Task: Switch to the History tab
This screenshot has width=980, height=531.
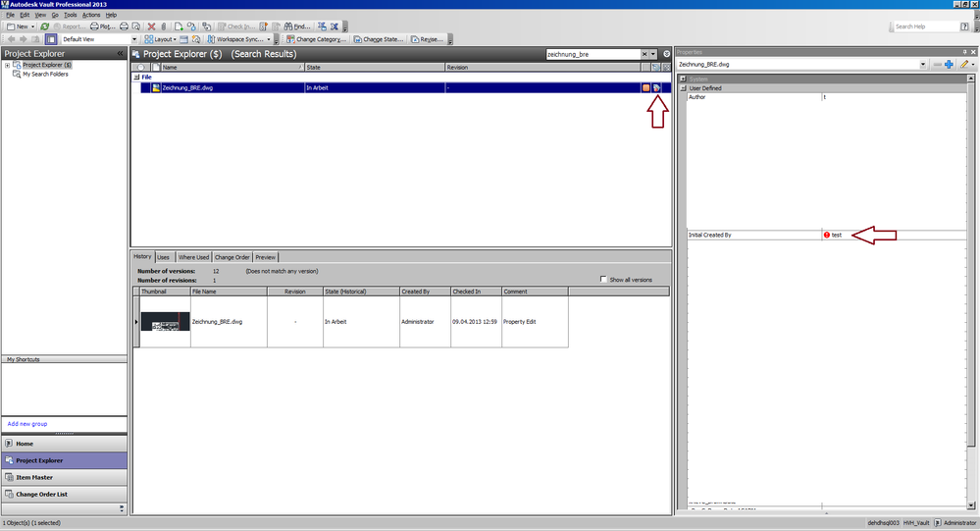Action: (x=142, y=256)
